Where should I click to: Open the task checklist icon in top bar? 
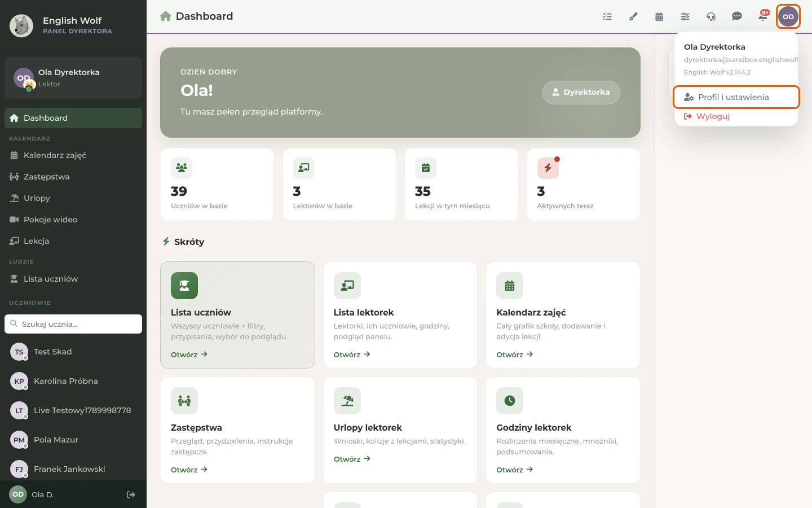607,16
